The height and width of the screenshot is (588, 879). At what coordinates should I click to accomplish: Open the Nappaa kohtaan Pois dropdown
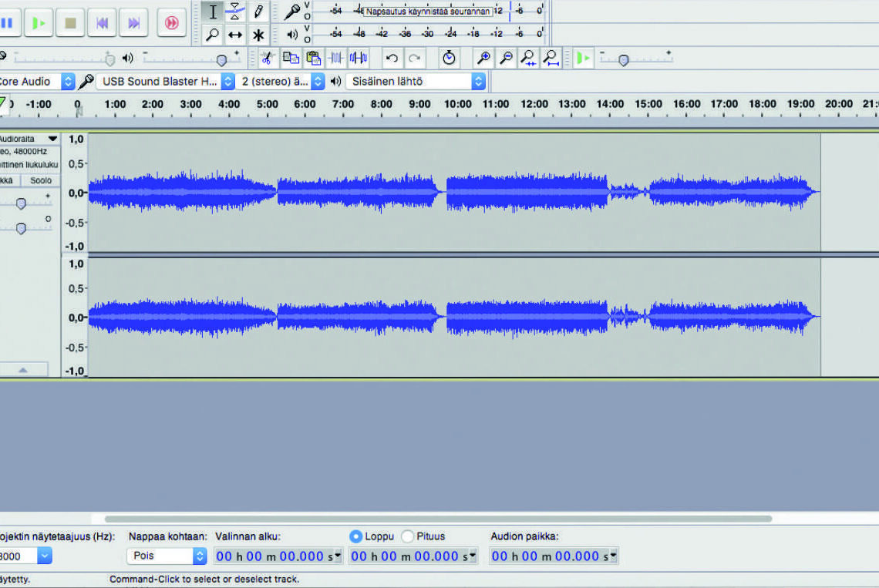(x=200, y=556)
